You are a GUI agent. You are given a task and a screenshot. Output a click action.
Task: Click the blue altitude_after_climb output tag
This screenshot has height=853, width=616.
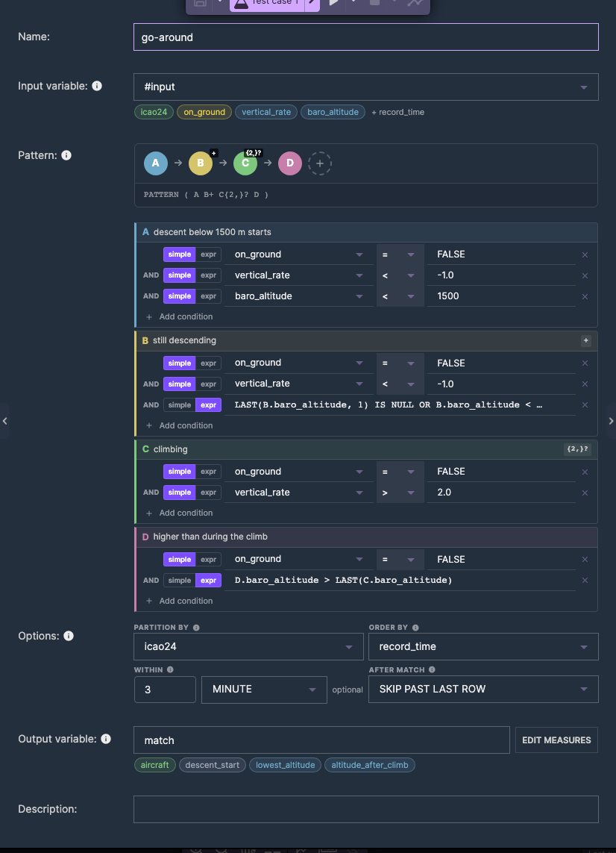tap(370, 765)
